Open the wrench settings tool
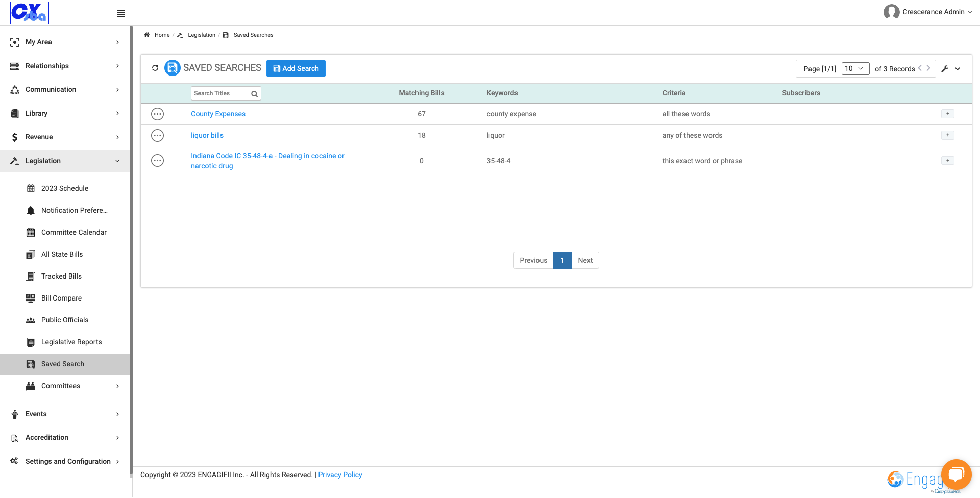 [x=945, y=69]
